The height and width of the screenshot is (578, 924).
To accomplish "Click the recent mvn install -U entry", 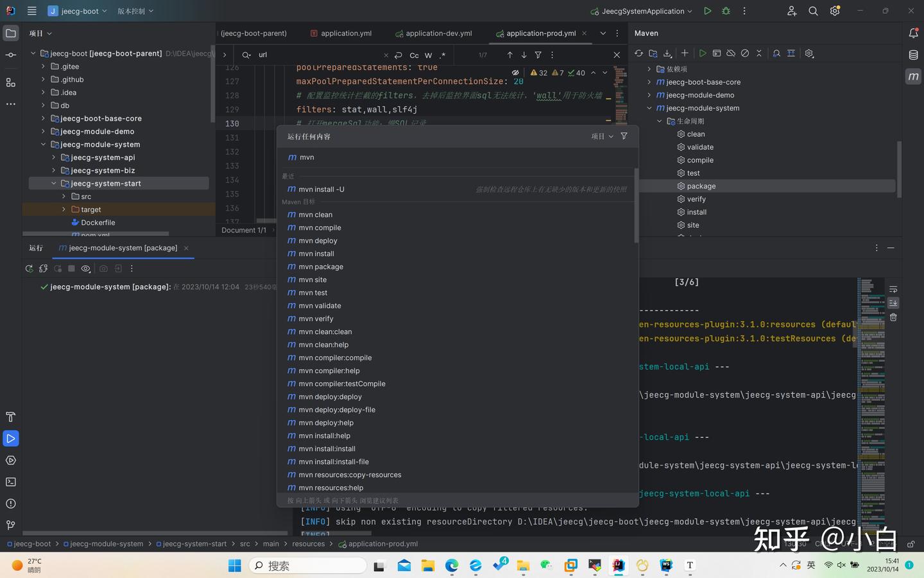I will click(321, 189).
